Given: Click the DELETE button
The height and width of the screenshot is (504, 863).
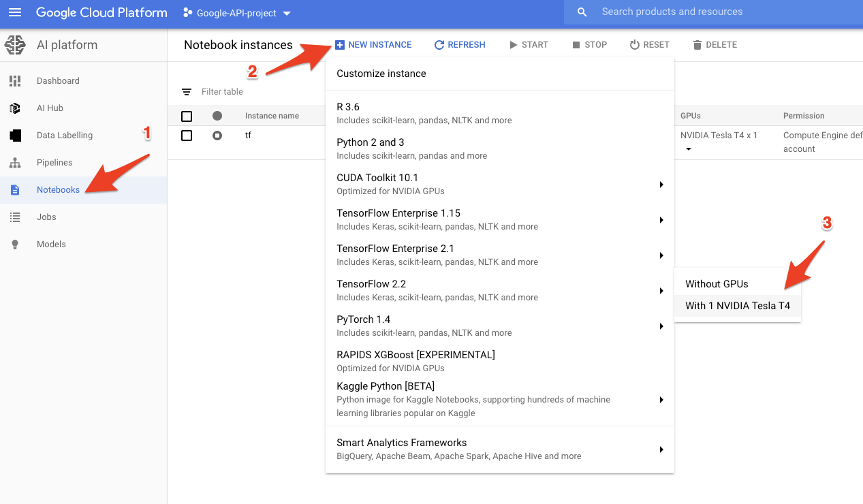Looking at the screenshot, I should click(715, 45).
